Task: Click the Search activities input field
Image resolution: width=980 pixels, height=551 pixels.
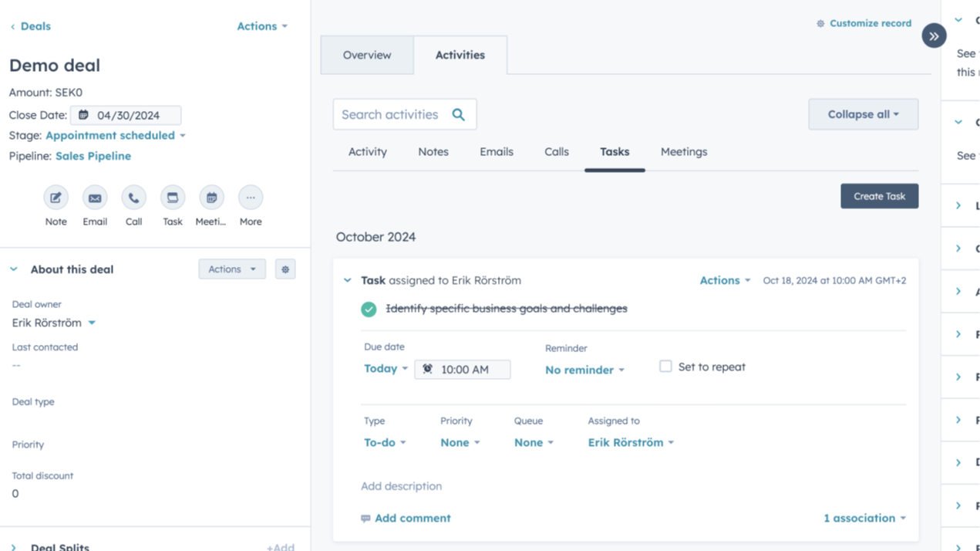Action: 390,115
